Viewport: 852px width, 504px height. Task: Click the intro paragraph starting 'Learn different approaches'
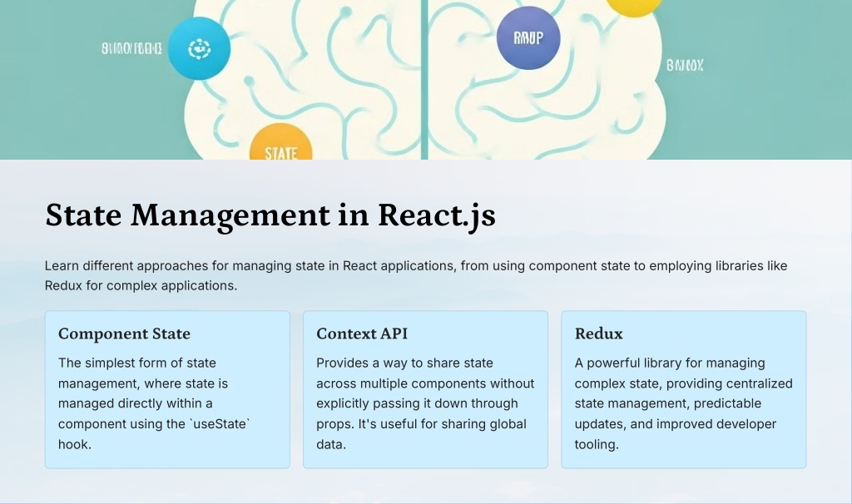416,275
